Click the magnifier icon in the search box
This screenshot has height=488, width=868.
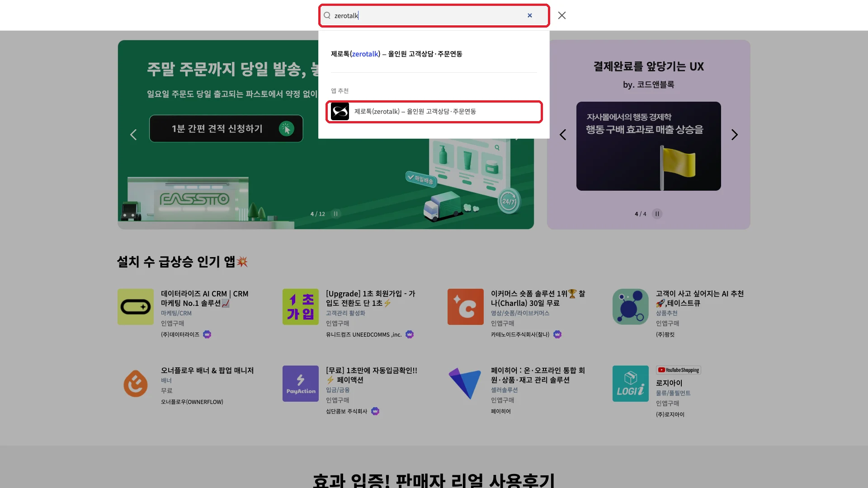327,15
